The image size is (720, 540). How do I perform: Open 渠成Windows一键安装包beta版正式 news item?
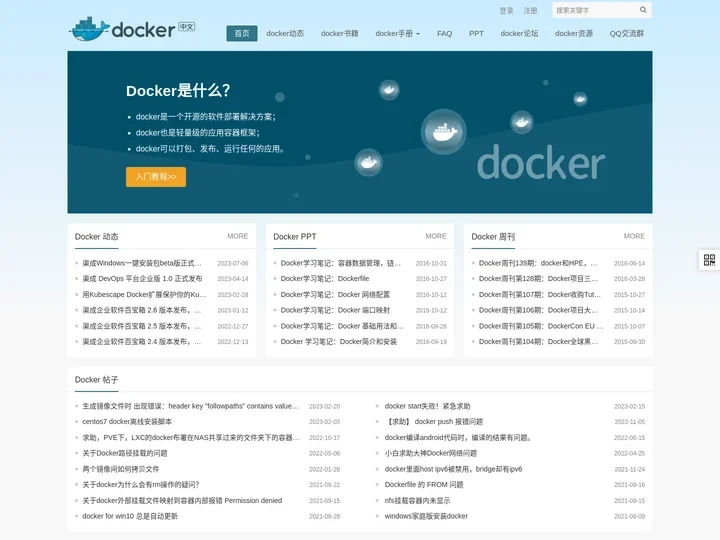click(142, 263)
